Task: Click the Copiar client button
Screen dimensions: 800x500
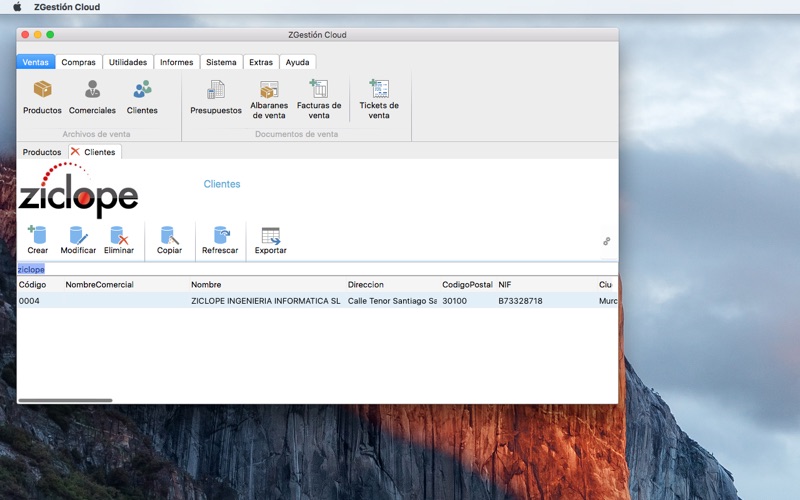Action: coord(169,240)
